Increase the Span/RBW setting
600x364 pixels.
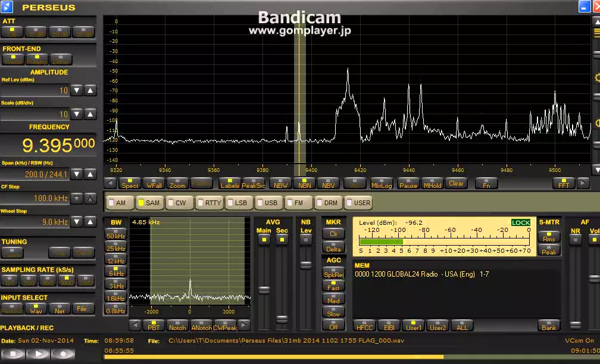point(90,174)
